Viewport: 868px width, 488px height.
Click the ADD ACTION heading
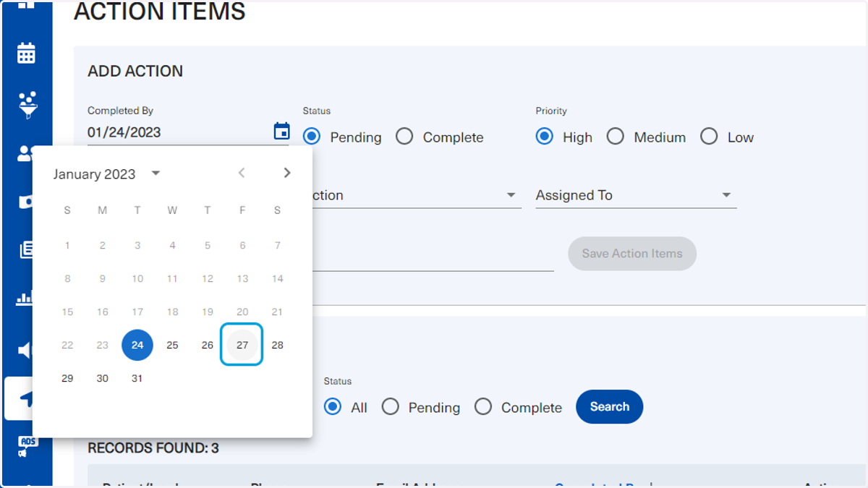(135, 71)
